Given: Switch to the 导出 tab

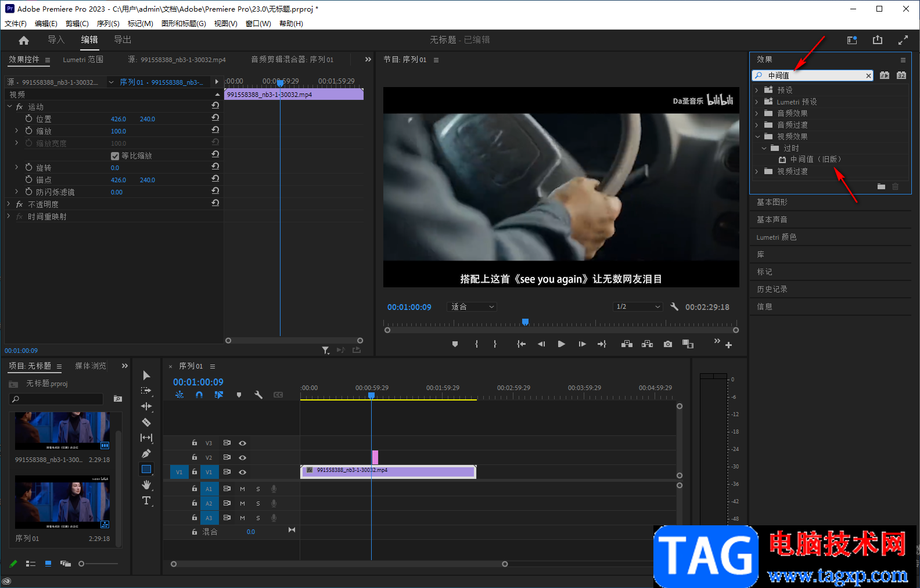Looking at the screenshot, I should pyautogui.click(x=123, y=40).
